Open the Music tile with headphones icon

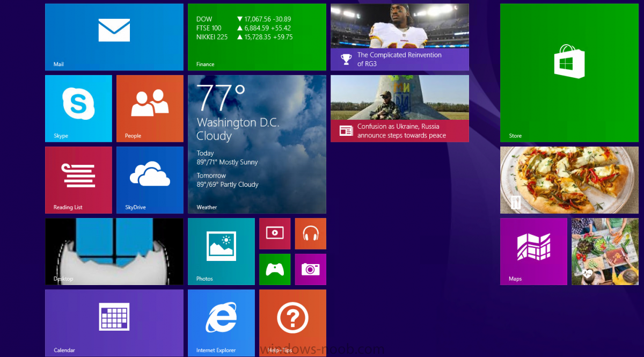311,234
